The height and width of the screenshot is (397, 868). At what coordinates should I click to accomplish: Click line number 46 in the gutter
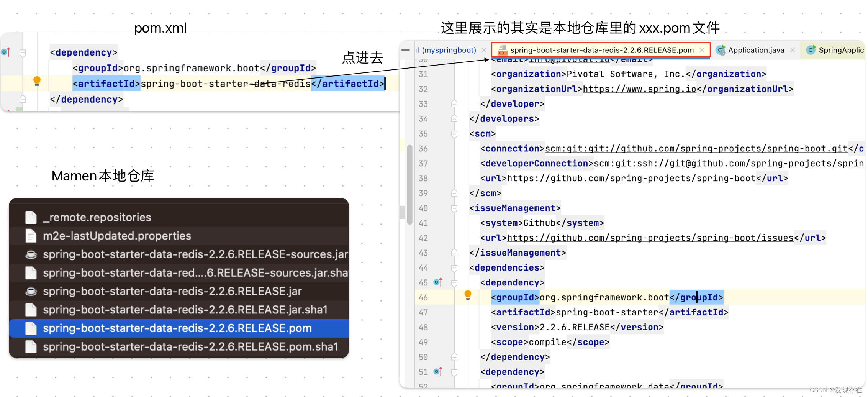[x=423, y=298]
